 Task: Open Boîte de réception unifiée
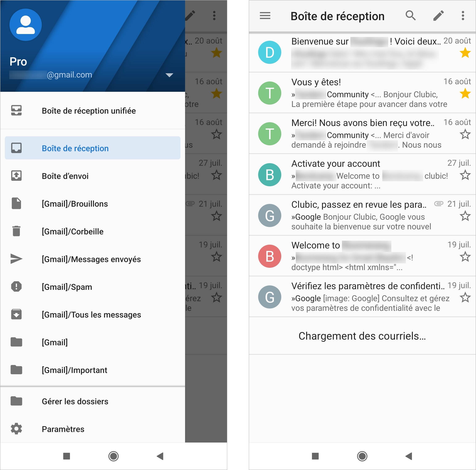point(93,111)
